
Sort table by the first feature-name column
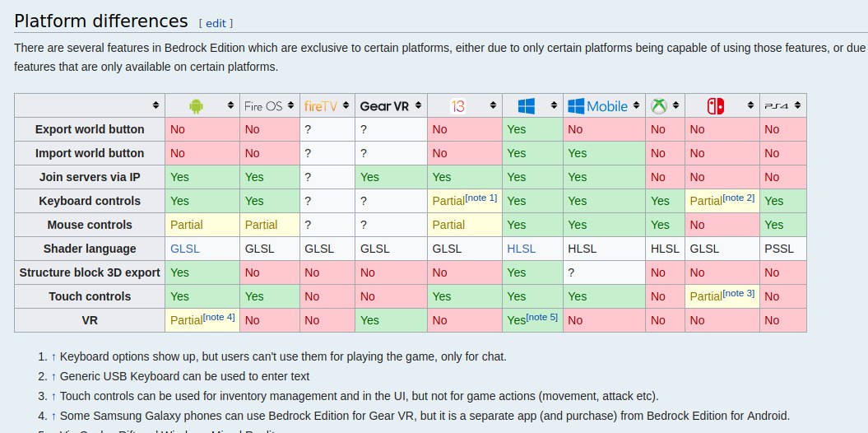[x=155, y=105]
